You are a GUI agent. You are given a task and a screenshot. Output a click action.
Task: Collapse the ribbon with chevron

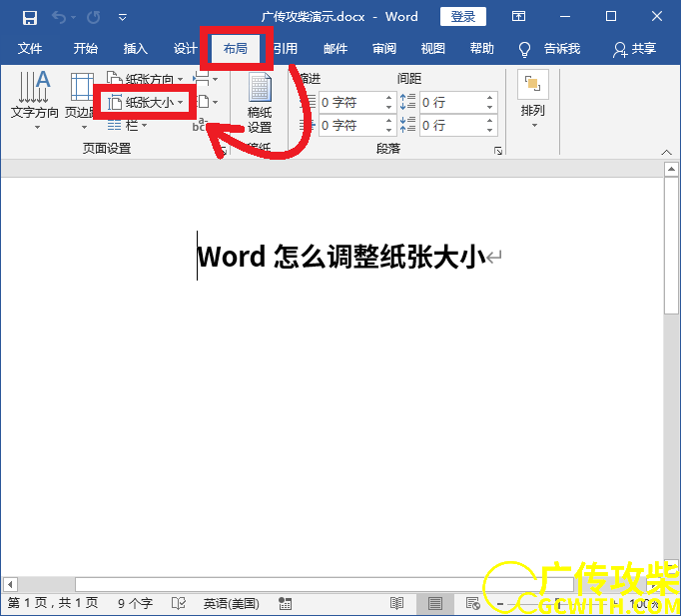[667, 152]
